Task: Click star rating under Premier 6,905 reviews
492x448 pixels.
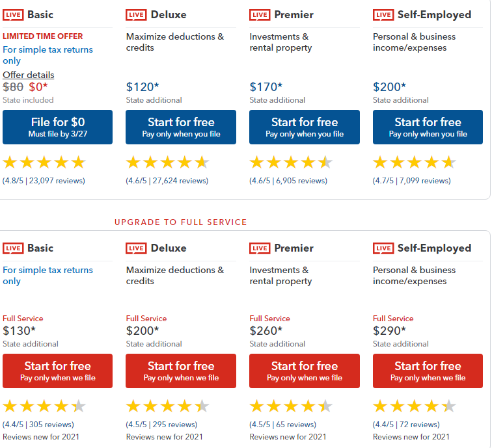Action: pos(291,163)
